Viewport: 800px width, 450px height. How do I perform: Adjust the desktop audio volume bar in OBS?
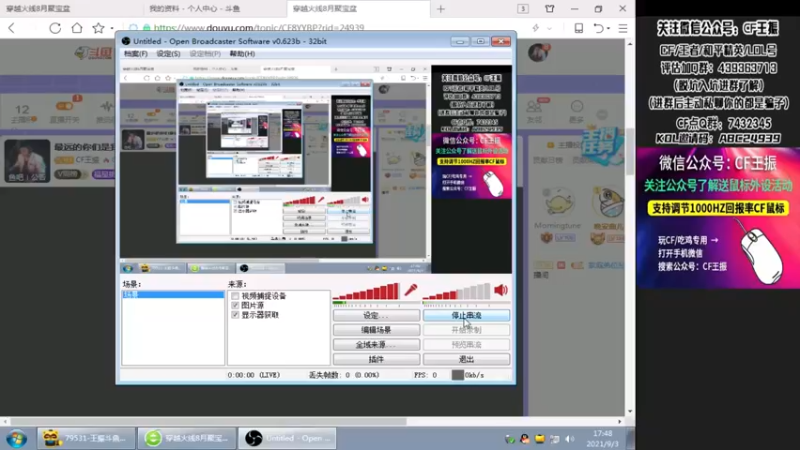tap(456, 291)
